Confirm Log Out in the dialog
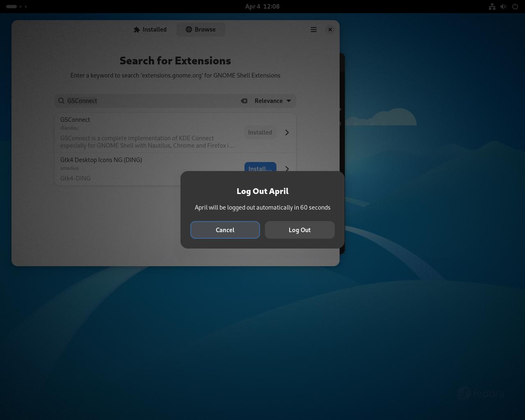This screenshot has width=525, height=420. (x=299, y=230)
